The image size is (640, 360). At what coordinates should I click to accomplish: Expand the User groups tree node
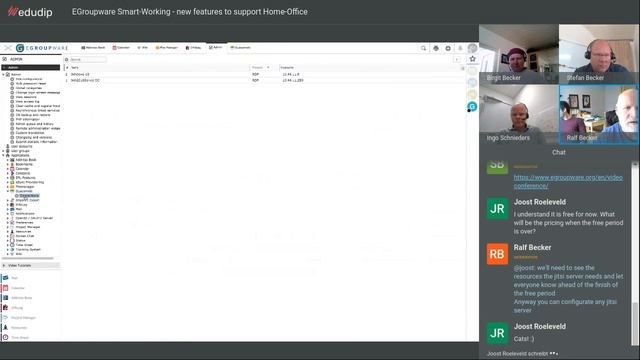pos(3,151)
